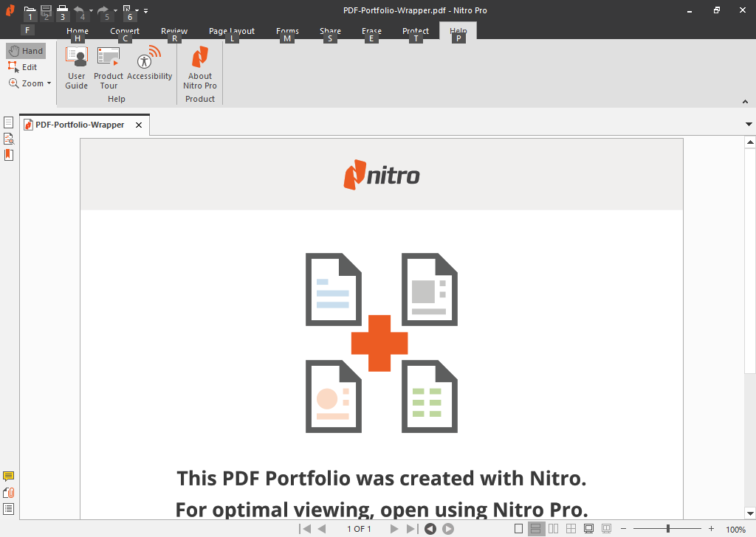Image resolution: width=756 pixels, height=537 pixels.
Task: Enable single page layout view
Action: tap(518, 528)
